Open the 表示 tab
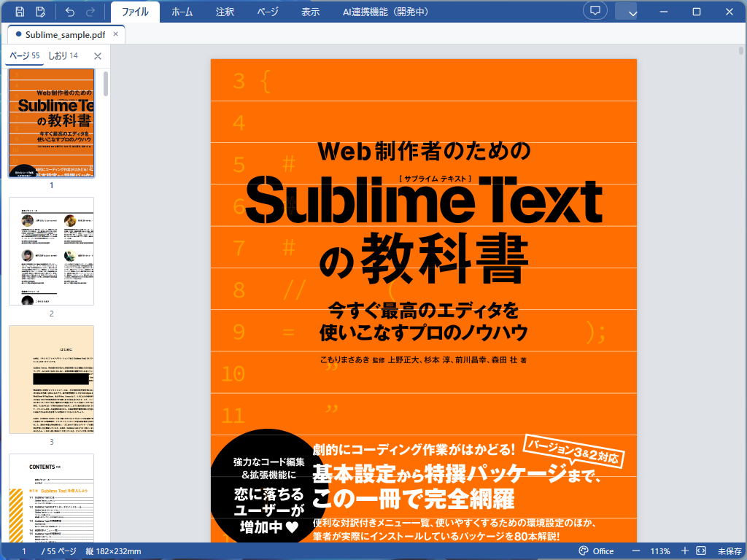 310,12
